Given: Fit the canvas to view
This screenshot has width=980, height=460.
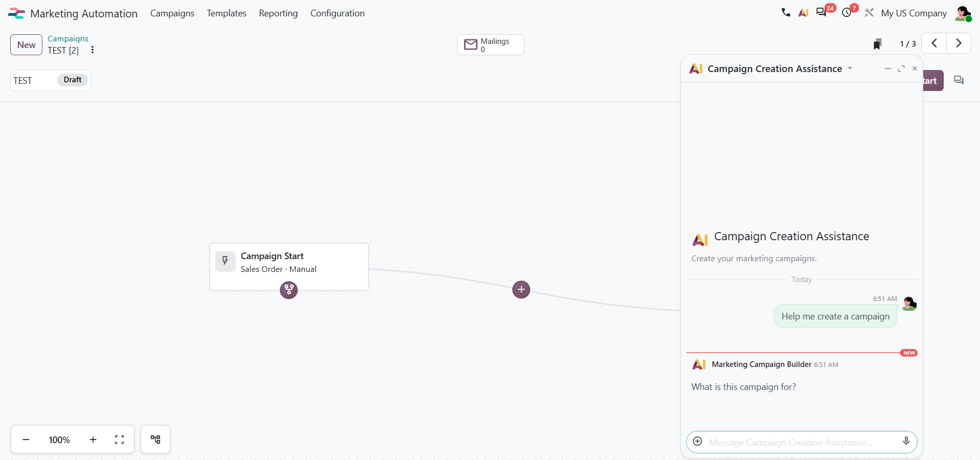Looking at the screenshot, I should click(x=120, y=440).
